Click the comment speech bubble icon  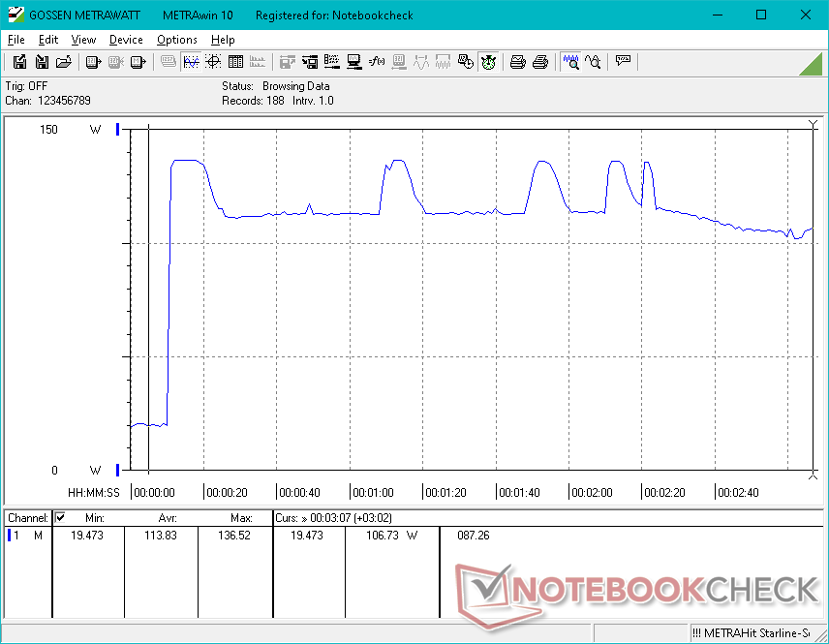pos(623,62)
